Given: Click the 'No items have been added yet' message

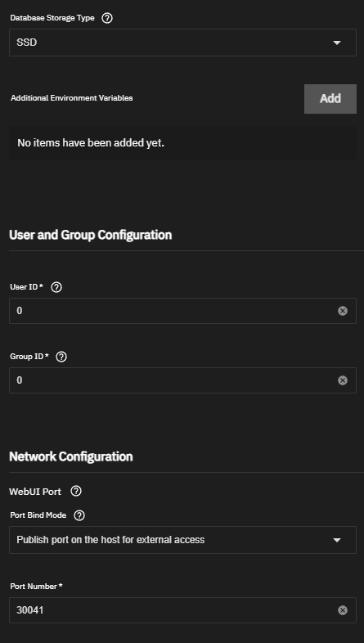Looking at the screenshot, I should (x=91, y=143).
